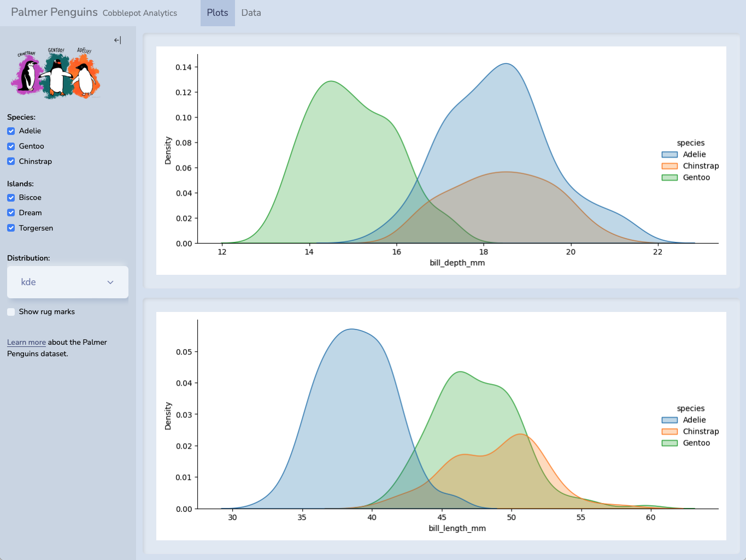Open the Learn more link

click(26, 343)
